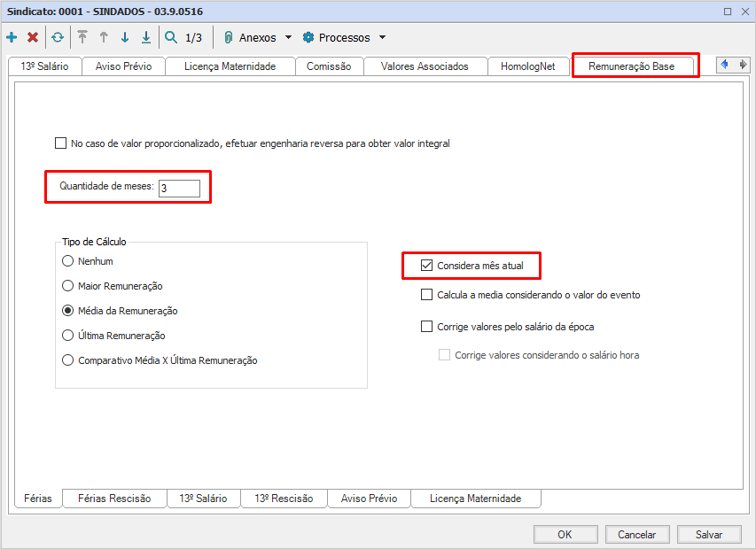This screenshot has height=549, width=756.
Task: Check Corrige valores pelo salário da época
Action: tap(426, 327)
